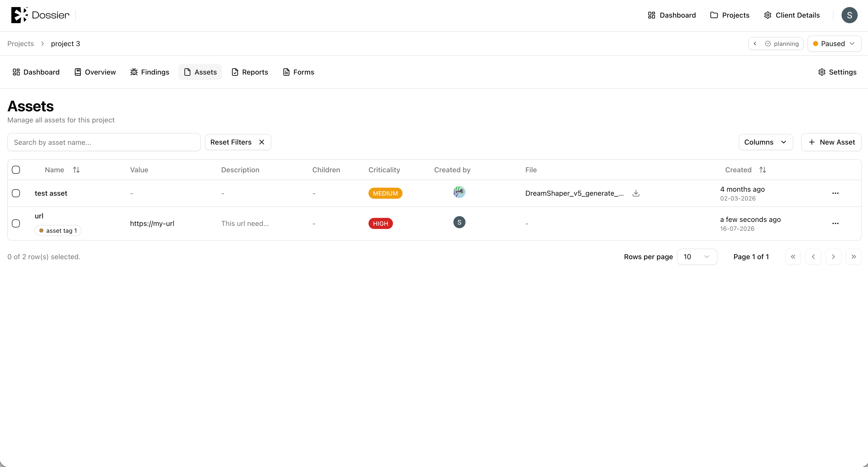Screen dimensions: 868x467
Task: Open row actions menu for url asset
Action: 835,223
